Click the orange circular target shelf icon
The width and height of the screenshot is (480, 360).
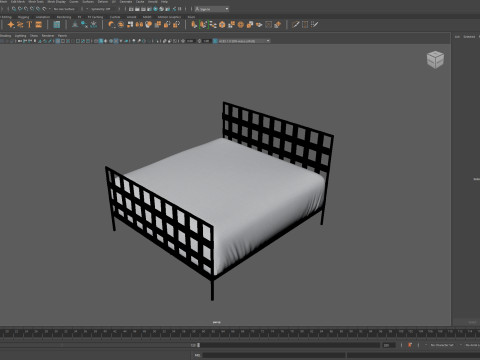click(240, 24)
